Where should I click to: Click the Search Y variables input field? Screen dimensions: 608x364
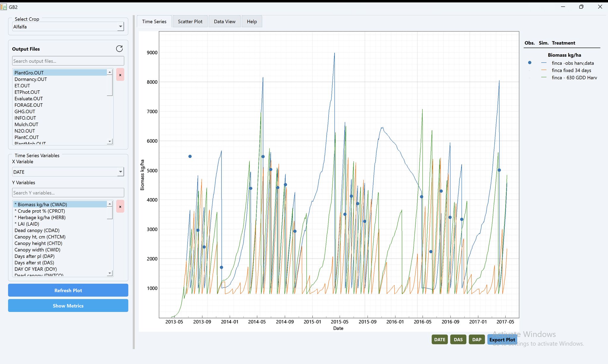(x=68, y=192)
